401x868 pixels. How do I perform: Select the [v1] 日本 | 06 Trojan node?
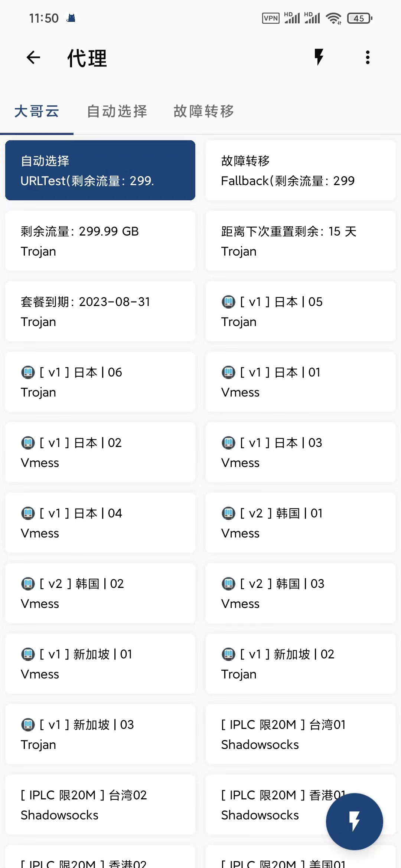click(100, 382)
